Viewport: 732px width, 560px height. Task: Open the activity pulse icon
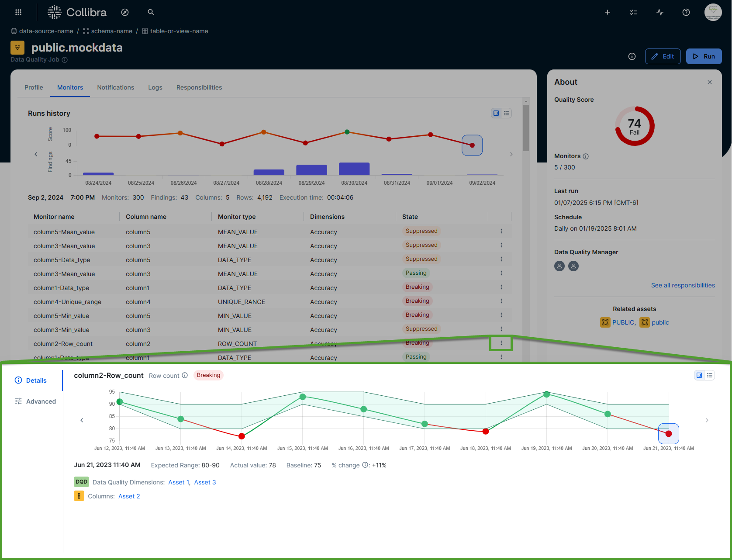coord(659,12)
